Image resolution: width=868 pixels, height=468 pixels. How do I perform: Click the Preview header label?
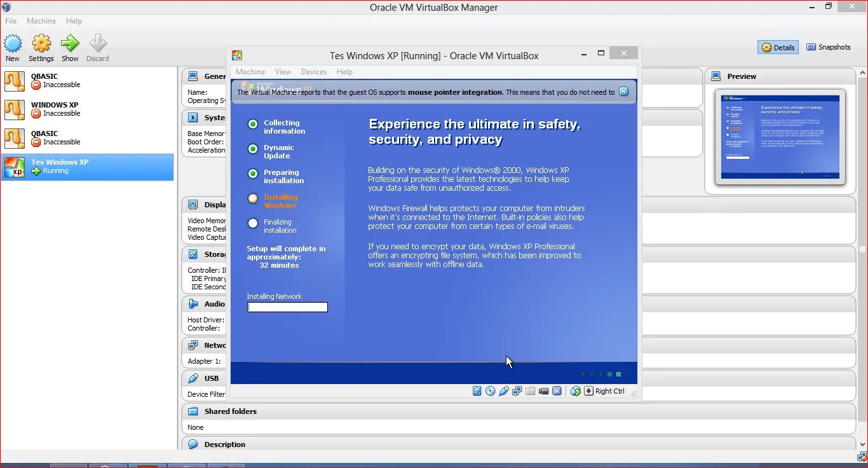(x=742, y=76)
